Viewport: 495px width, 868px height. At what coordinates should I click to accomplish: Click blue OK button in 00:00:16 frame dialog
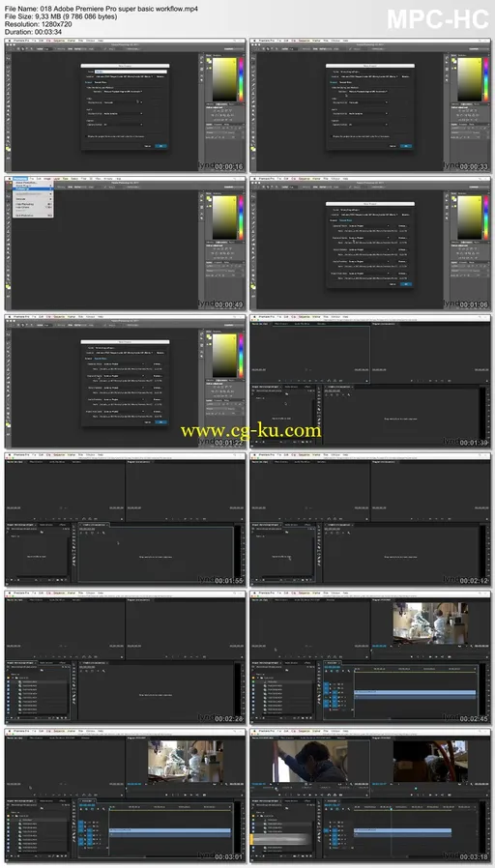(x=160, y=146)
